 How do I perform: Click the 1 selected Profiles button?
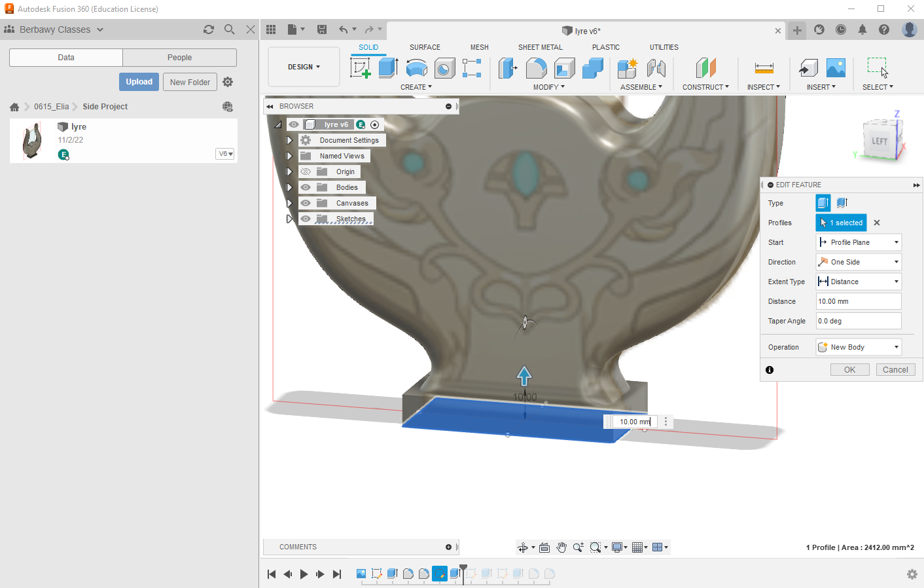coord(842,223)
